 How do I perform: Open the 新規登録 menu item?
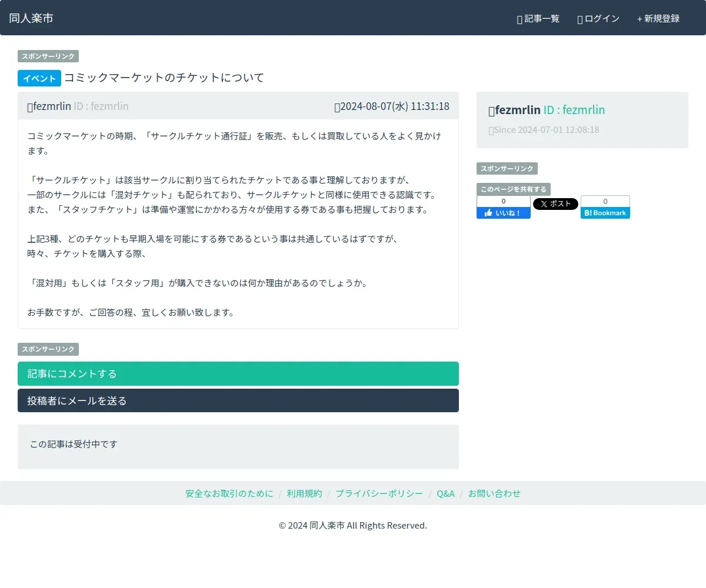(658, 19)
